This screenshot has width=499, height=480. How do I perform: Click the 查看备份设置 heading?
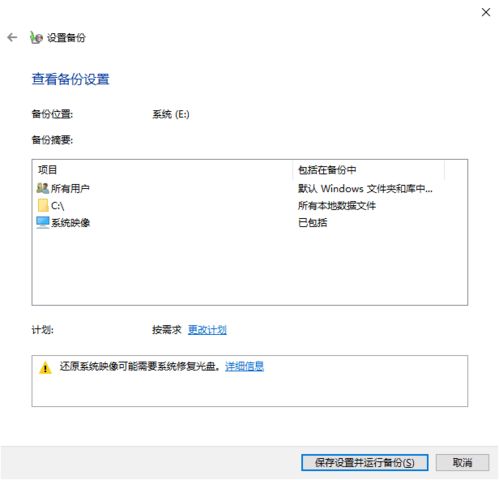click(x=70, y=79)
